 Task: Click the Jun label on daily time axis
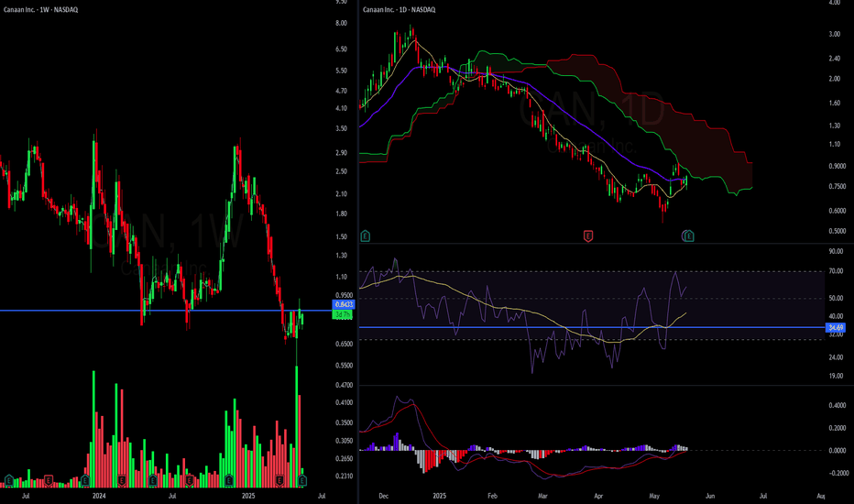710,496
